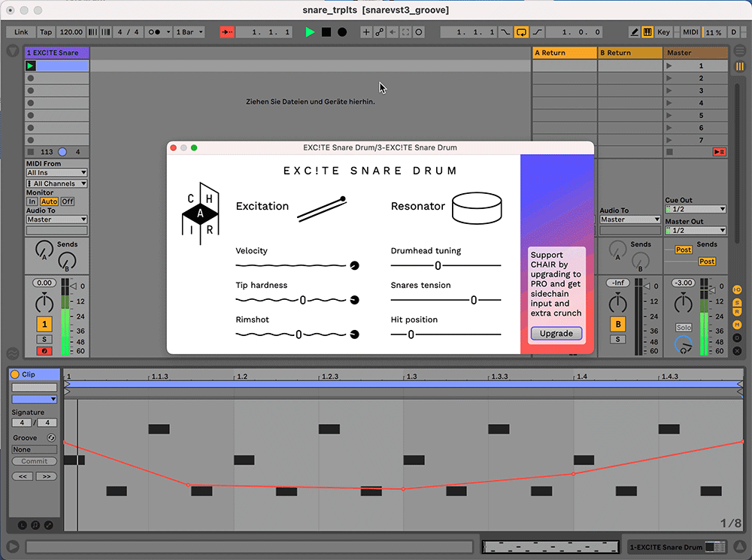Select the Draw Mode pencil icon
Image resolution: width=752 pixels, height=560 pixels.
coord(634,32)
